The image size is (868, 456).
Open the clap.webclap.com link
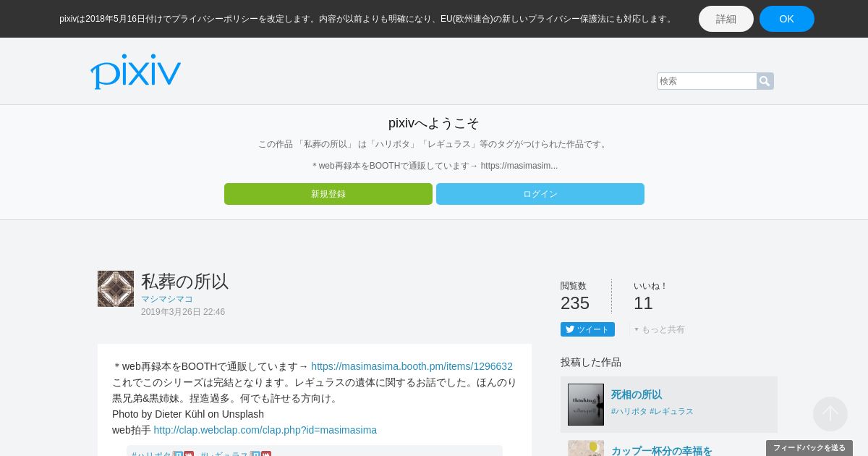pos(265,430)
